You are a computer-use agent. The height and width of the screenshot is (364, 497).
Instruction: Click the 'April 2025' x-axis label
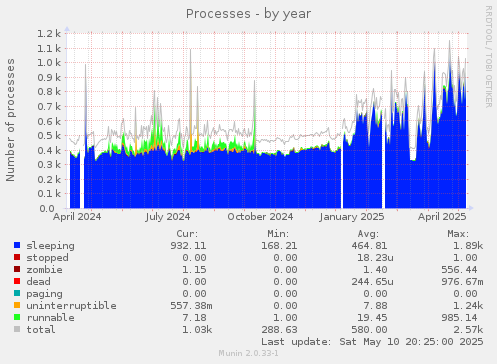pos(442,217)
